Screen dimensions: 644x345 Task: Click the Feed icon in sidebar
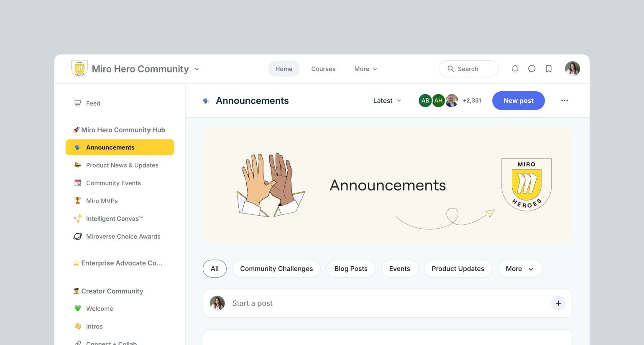77,103
